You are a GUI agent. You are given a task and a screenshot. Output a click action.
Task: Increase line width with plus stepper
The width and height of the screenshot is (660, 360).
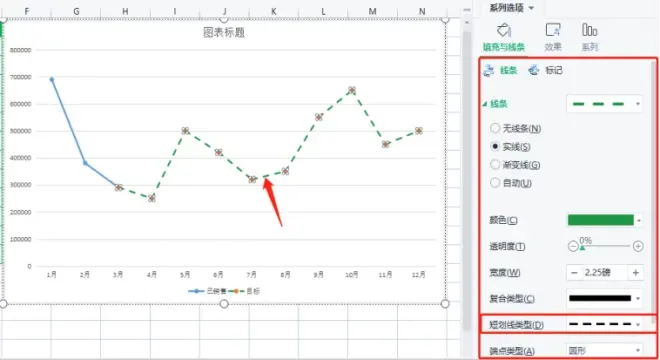click(636, 273)
